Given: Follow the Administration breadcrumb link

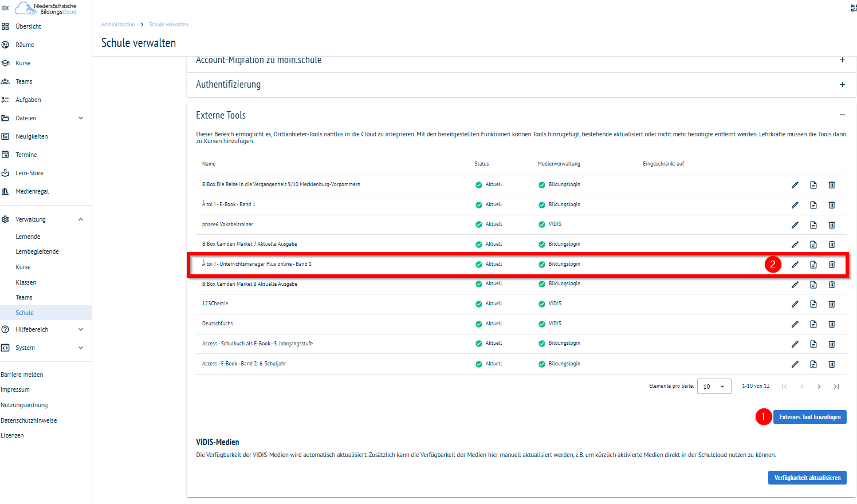Looking at the screenshot, I should pos(118,25).
